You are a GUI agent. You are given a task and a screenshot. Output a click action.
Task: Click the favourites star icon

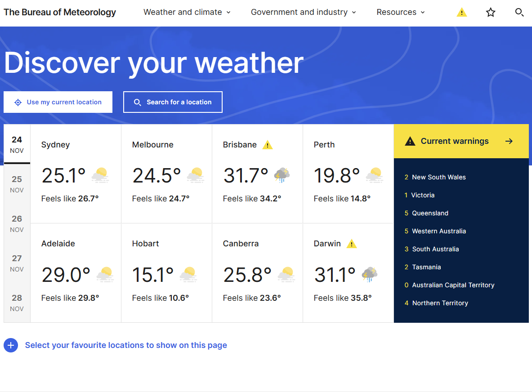[x=491, y=13]
